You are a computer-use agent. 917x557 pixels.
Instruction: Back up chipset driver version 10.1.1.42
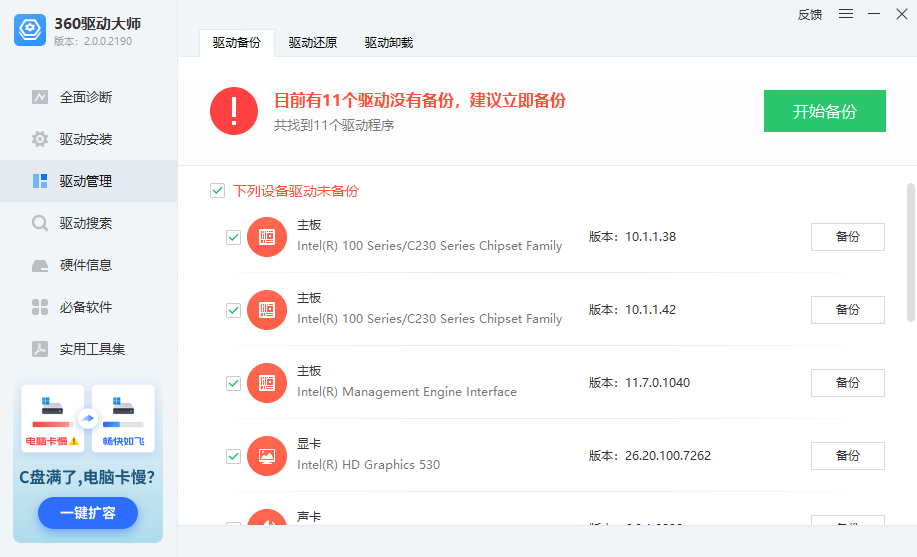click(x=847, y=310)
